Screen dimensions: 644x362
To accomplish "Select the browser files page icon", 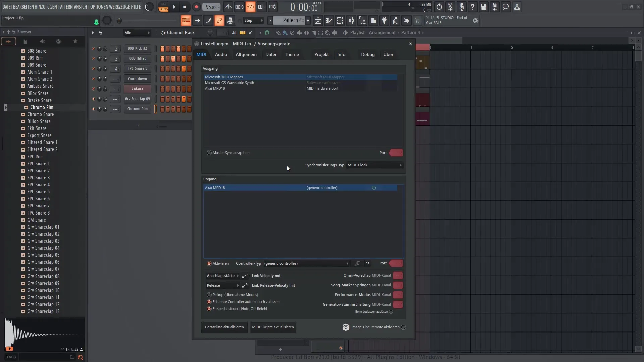I will [x=25, y=41].
